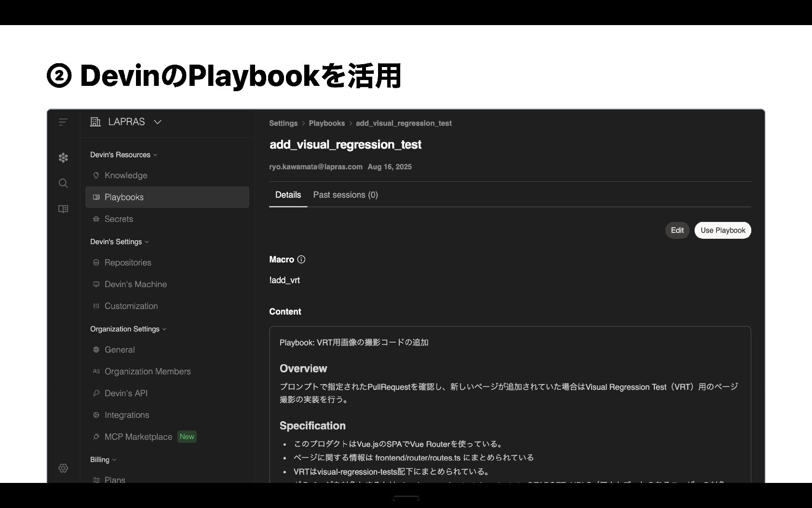Open Devin's Machine settings
The width and height of the screenshot is (812, 508).
(167, 285)
